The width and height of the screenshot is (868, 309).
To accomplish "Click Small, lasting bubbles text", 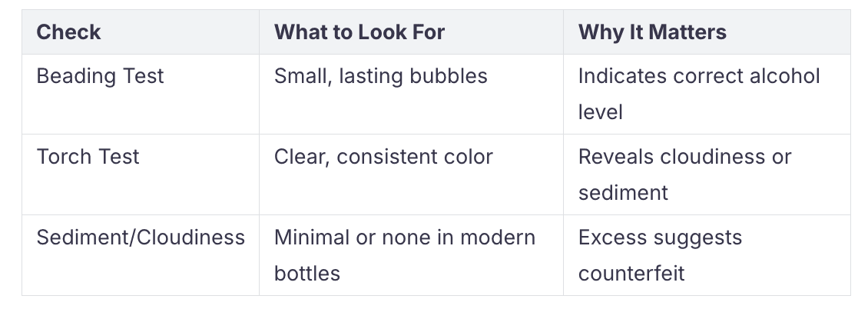I will [x=381, y=76].
